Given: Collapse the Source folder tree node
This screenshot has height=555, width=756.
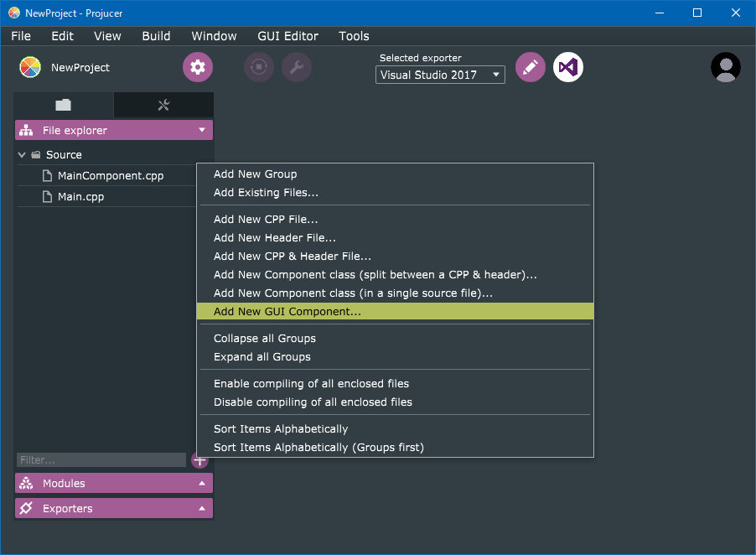Looking at the screenshot, I should pos(23,155).
